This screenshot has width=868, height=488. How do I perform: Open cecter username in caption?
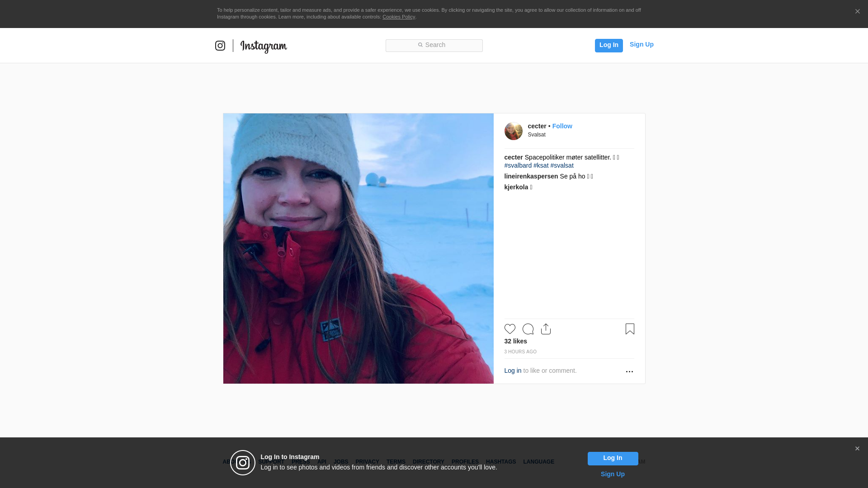click(513, 157)
